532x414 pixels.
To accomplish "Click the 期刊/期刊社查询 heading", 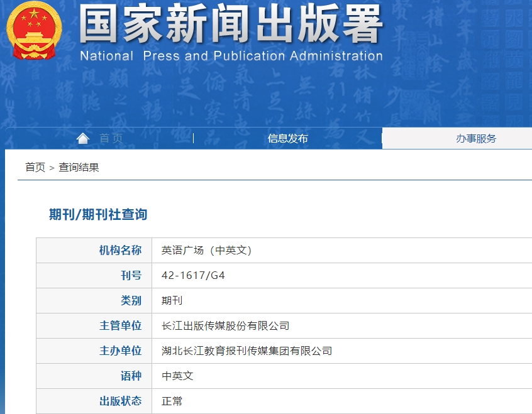I will pyautogui.click(x=98, y=214).
